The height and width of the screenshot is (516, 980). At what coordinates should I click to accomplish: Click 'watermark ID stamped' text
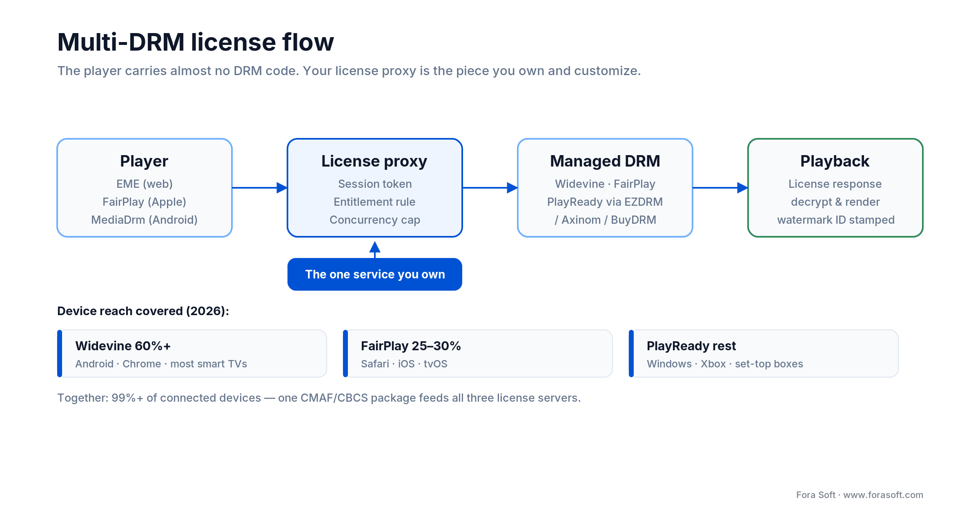(x=836, y=220)
